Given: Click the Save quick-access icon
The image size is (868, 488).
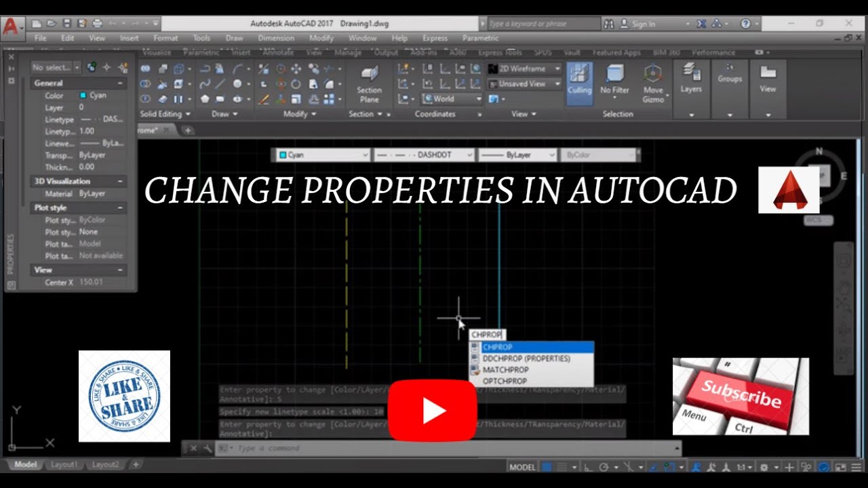Looking at the screenshot, I should pos(66,23).
